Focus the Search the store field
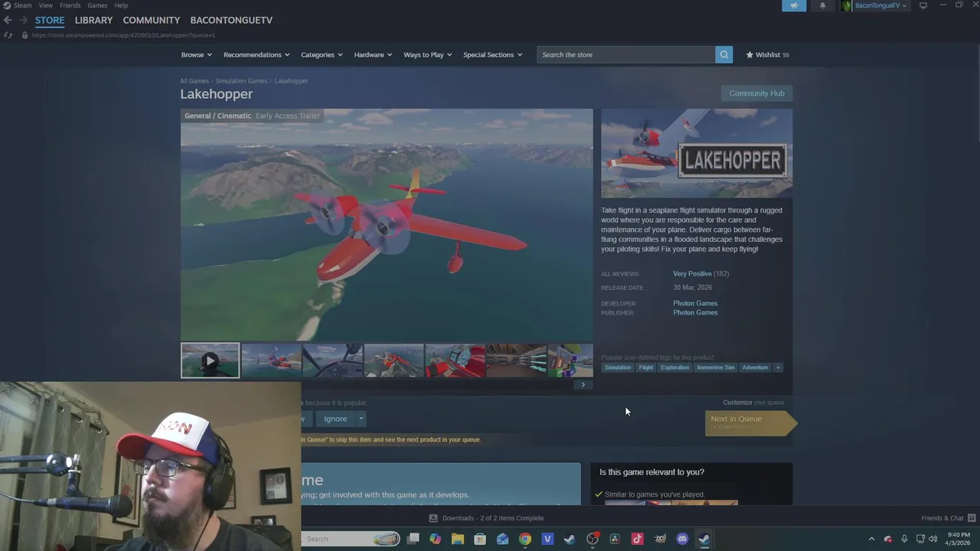 [x=626, y=54]
